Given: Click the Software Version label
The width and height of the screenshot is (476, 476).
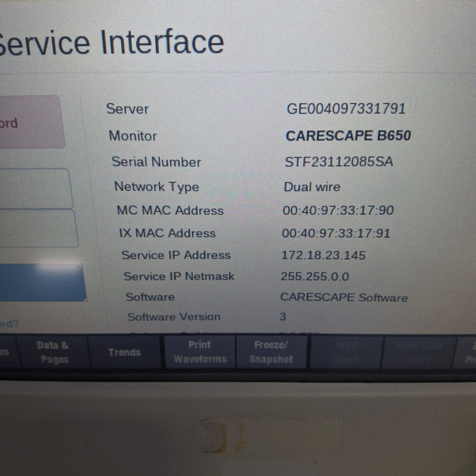Looking at the screenshot, I should click(174, 317).
